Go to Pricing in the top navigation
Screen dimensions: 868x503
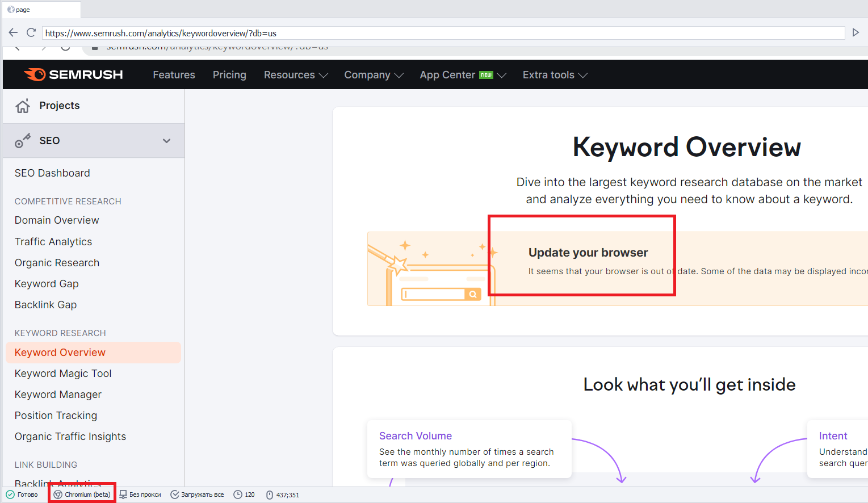(229, 75)
